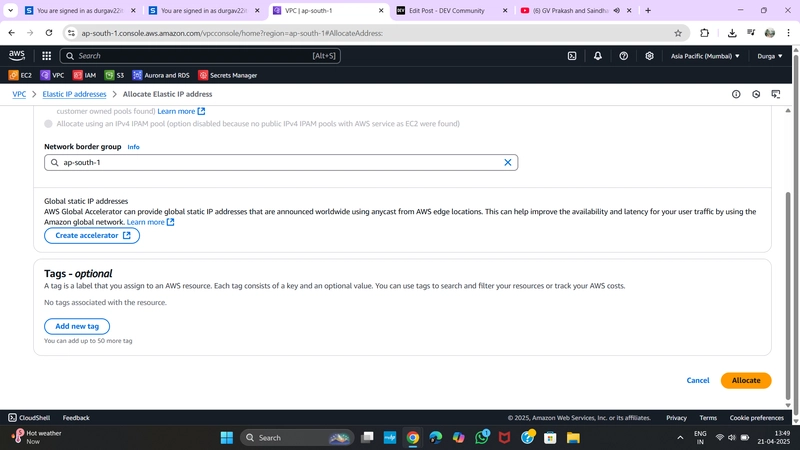The height and width of the screenshot is (450, 800).
Task: Open the Secrets Manager shortcut
Action: 228,75
